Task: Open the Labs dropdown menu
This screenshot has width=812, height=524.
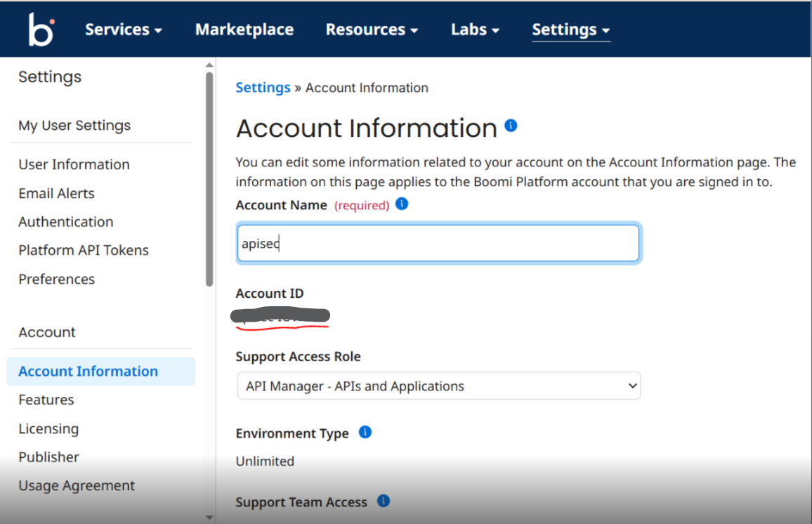Action: 475,30
